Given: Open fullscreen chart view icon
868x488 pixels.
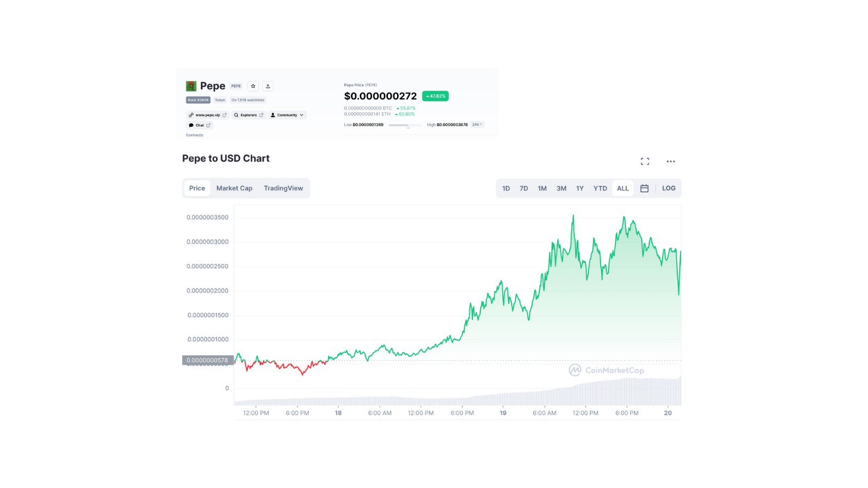Looking at the screenshot, I should (645, 162).
